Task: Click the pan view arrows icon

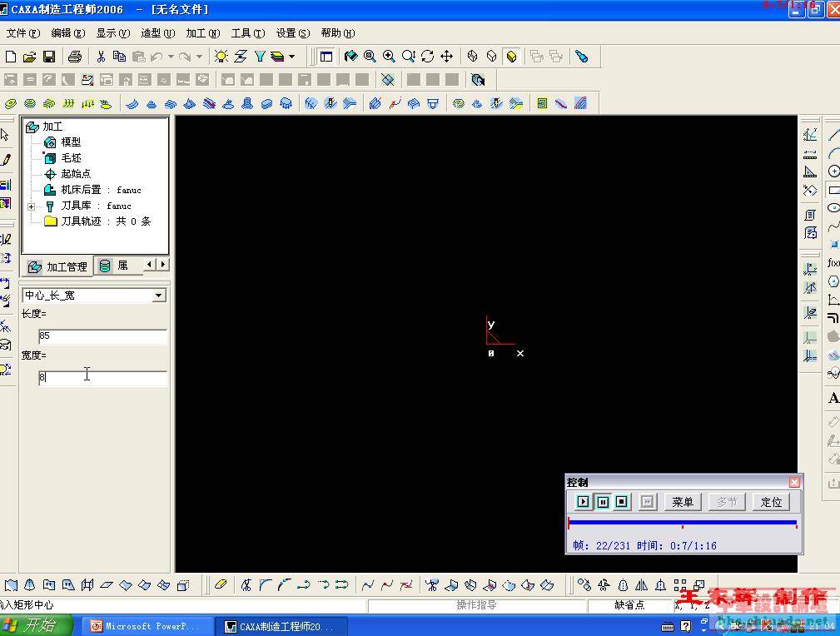Action: coord(447,57)
